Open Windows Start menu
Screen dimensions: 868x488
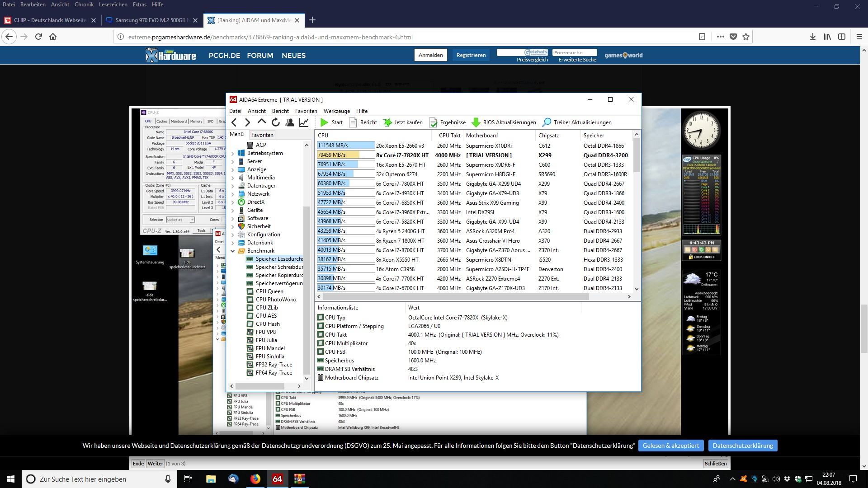click(11, 479)
